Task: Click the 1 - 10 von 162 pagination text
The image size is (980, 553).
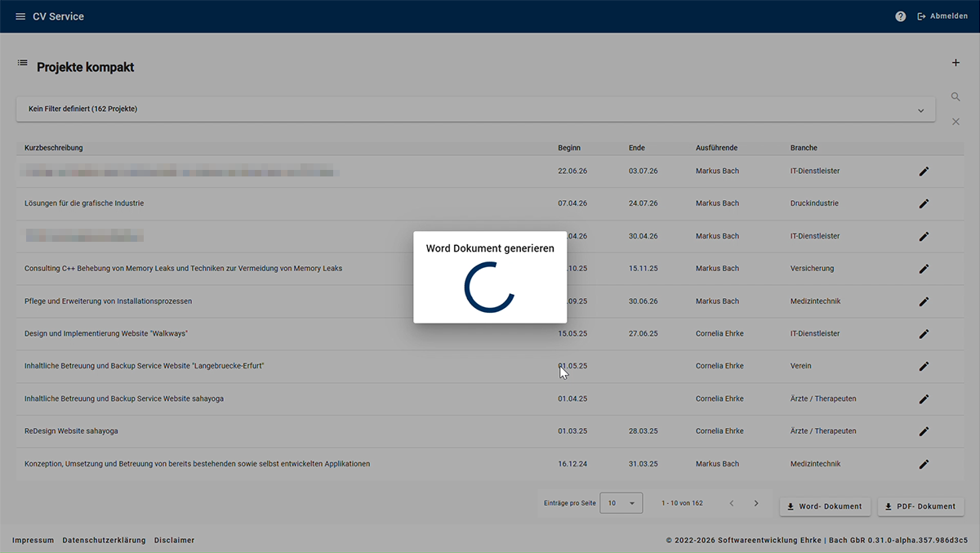Action: pos(682,503)
